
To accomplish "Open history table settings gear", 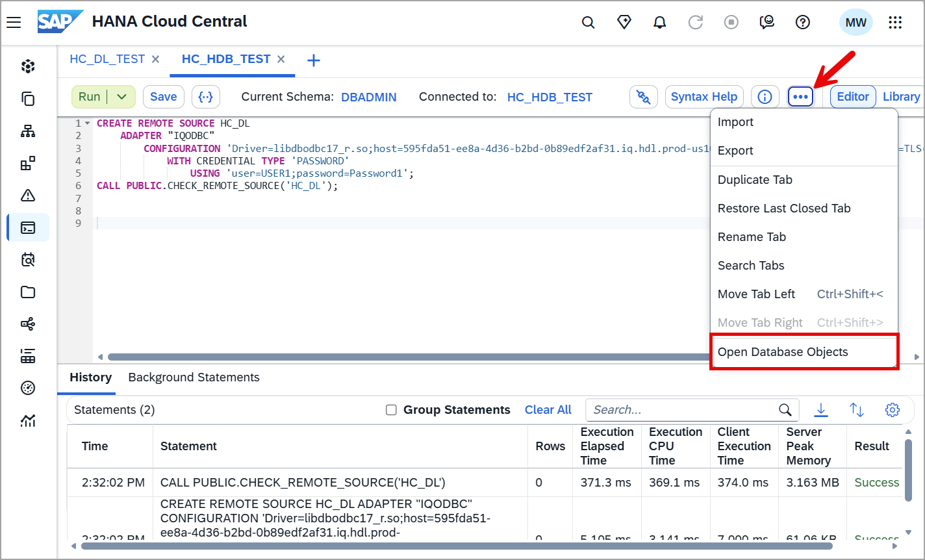I will [x=893, y=410].
